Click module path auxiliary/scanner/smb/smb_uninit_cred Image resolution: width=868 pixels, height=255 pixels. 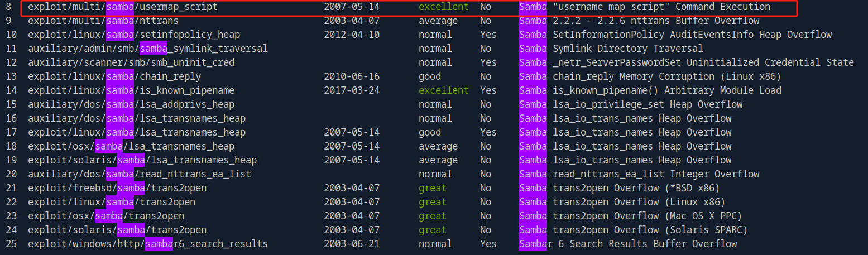(131, 63)
